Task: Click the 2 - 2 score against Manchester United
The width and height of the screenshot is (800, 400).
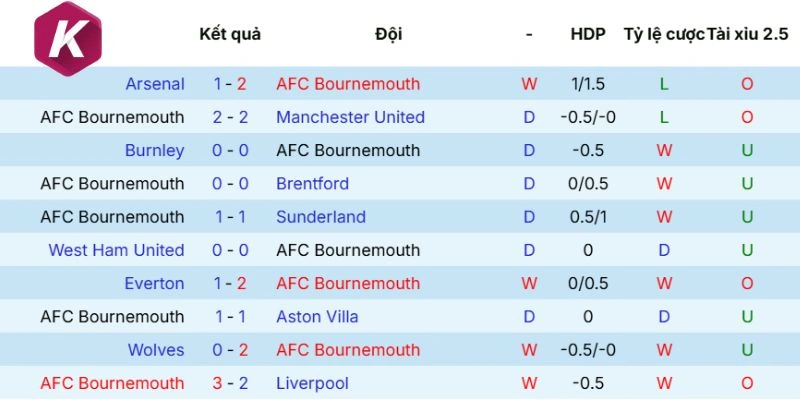Action: tap(231, 117)
